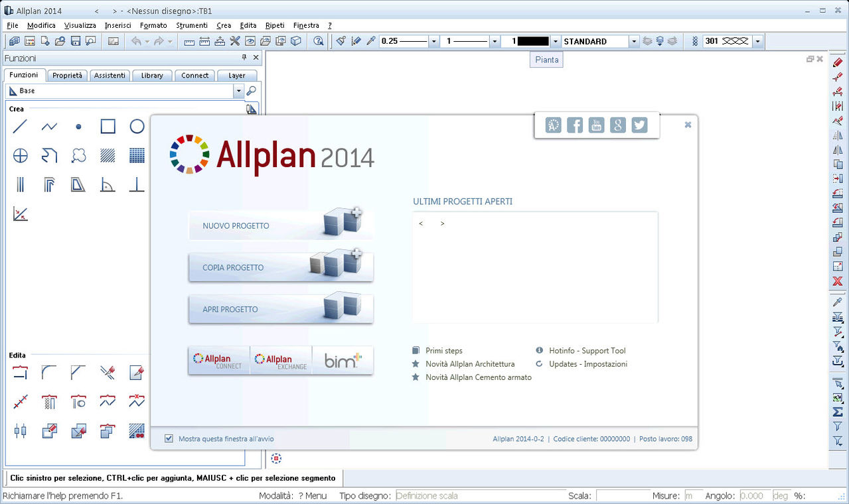Select the Rectangle tool
Viewport: 849px width, 504px height.
click(x=108, y=126)
